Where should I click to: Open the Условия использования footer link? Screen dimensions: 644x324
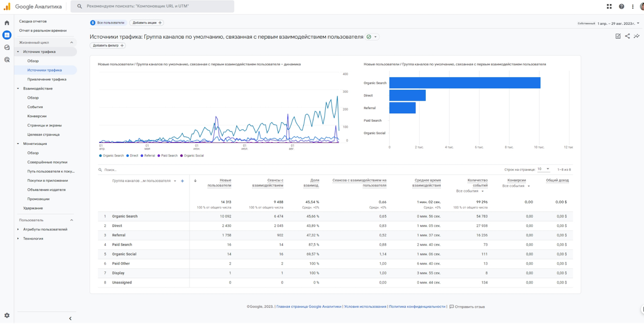(x=365, y=307)
